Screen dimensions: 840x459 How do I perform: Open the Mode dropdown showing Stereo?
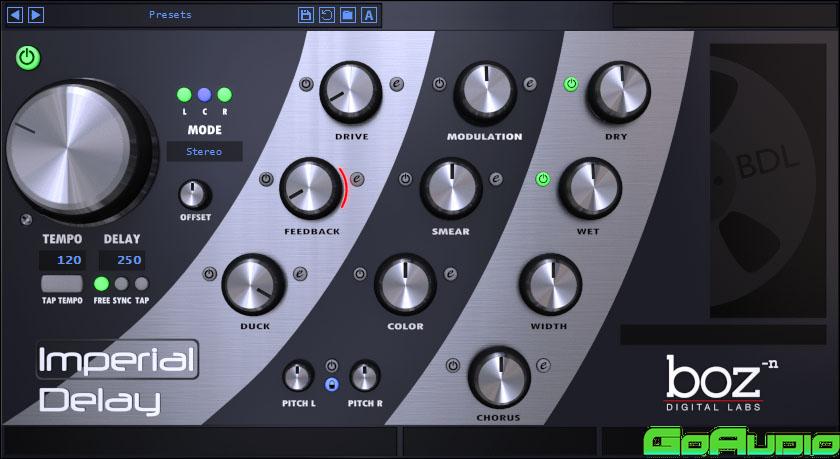(205, 152)
